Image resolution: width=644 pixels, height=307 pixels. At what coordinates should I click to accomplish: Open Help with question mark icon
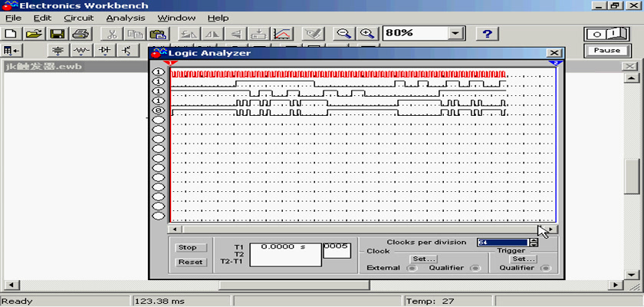click(488, 34)
